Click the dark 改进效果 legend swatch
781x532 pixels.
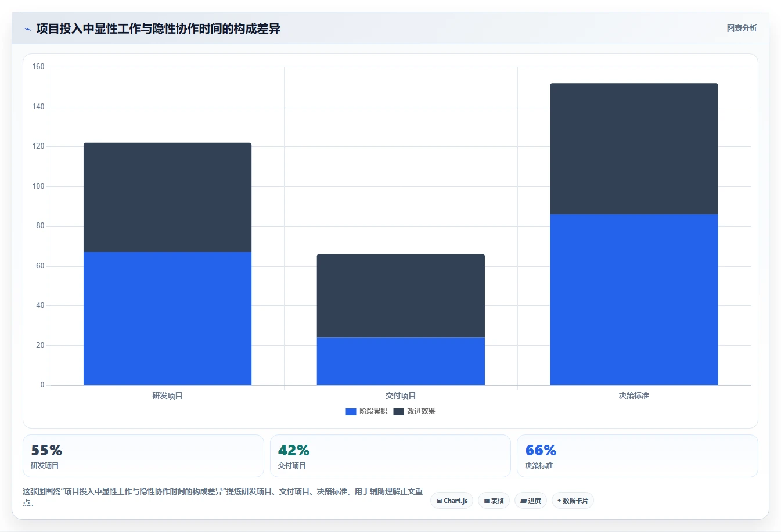point(398,412)
